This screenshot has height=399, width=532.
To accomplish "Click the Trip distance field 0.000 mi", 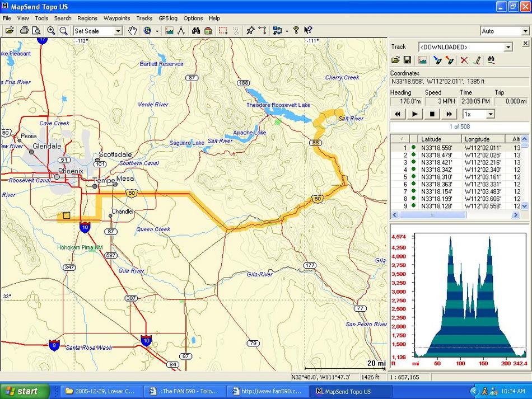I will point(511,101).
